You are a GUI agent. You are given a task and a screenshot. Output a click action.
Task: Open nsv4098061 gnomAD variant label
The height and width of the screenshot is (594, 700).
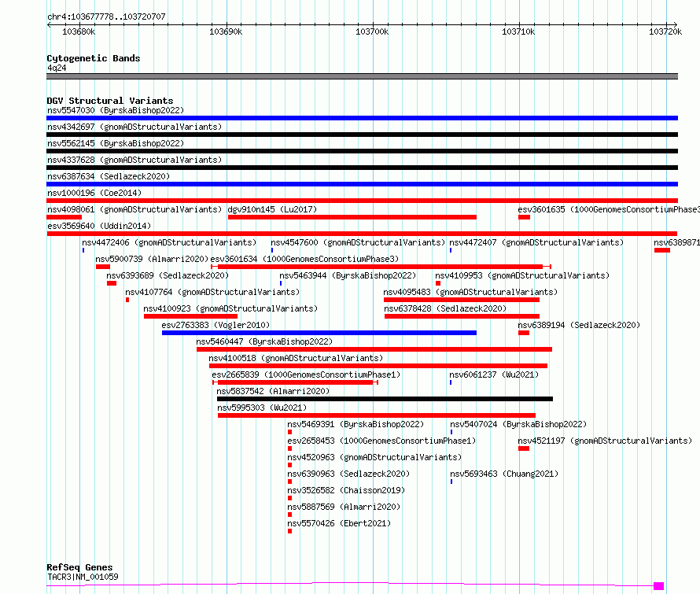click(x=134, y=209)
